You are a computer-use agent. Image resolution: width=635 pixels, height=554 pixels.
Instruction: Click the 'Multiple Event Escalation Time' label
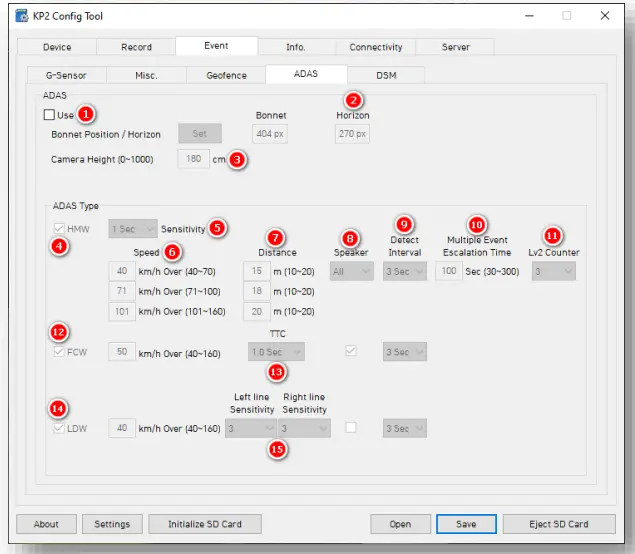[477, 246]
